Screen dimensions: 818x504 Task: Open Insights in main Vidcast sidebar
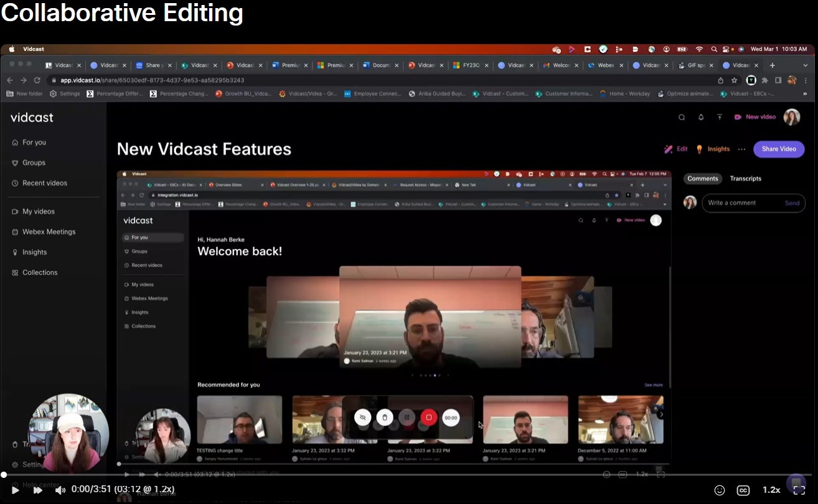click(29, 252)
